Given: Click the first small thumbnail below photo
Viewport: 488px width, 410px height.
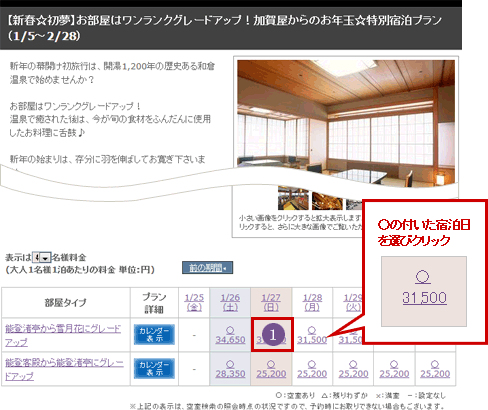Looking at the screenshot, I should coord(293,199).
